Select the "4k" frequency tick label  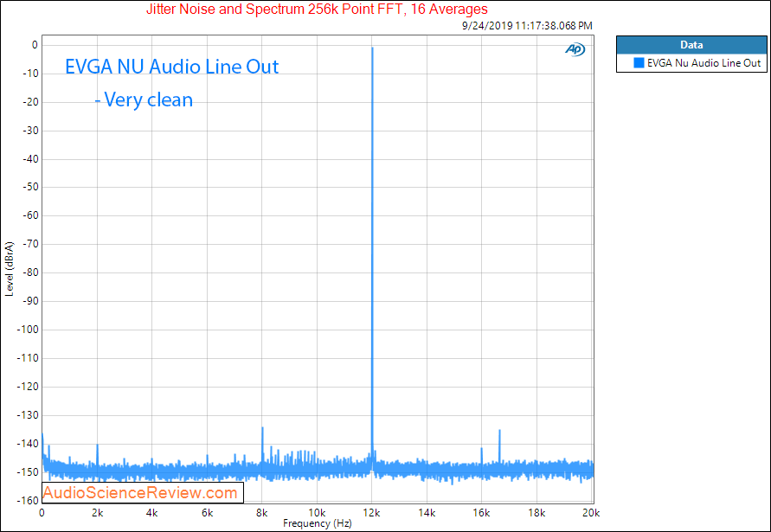pos(152,513)
